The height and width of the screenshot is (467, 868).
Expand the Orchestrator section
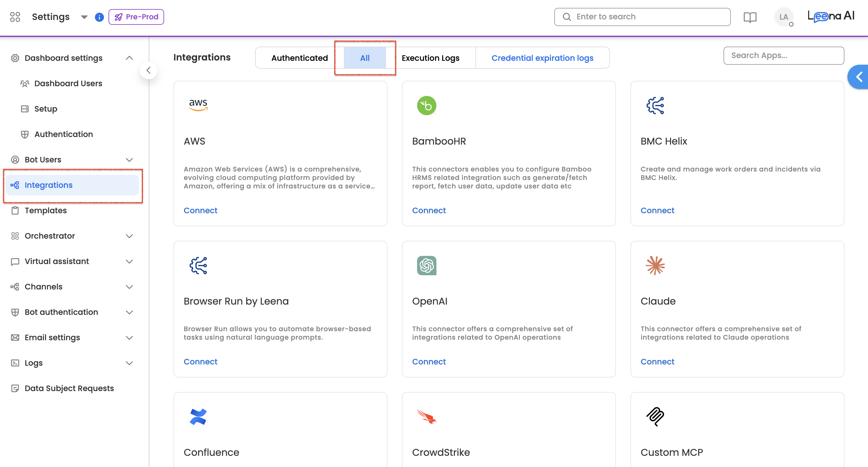[129, 236]
